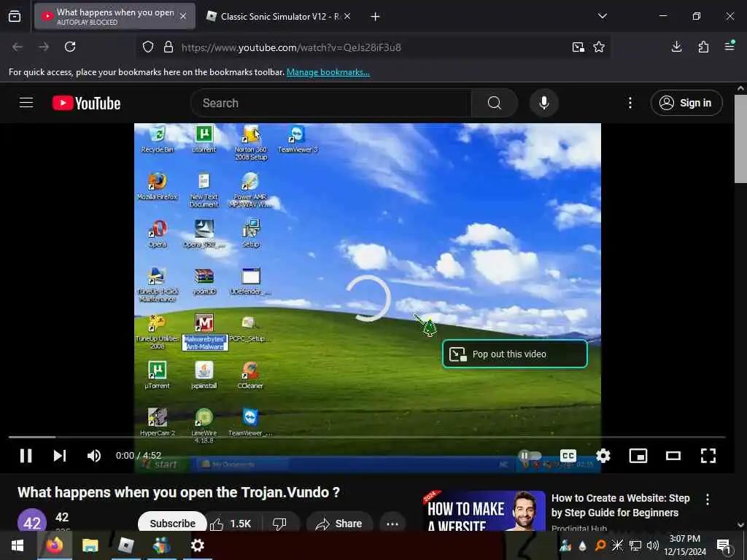The height and width of the screenshot is (560, 747).
Task: Switch to the miniplayer
Action: click(x=638, y=456)
